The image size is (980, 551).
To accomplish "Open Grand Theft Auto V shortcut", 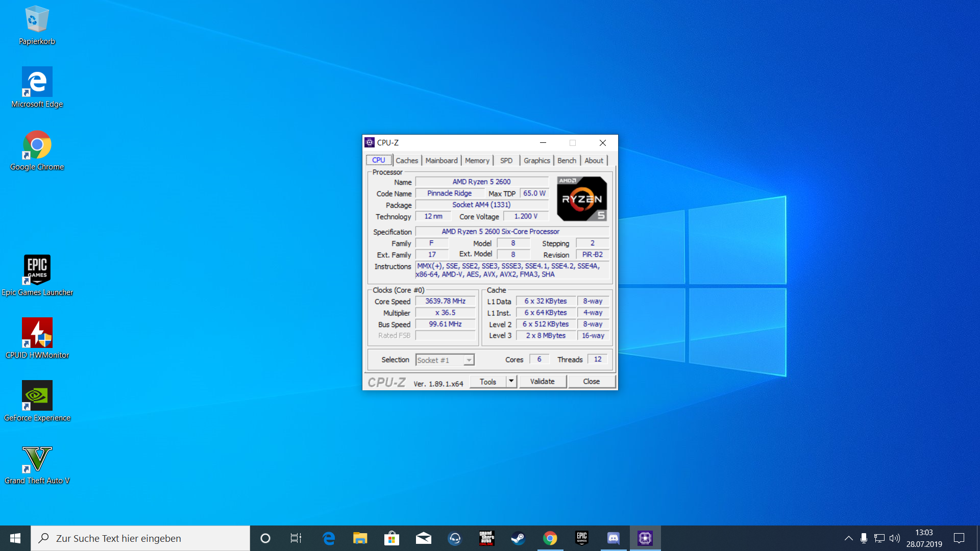I will (37, 459).
